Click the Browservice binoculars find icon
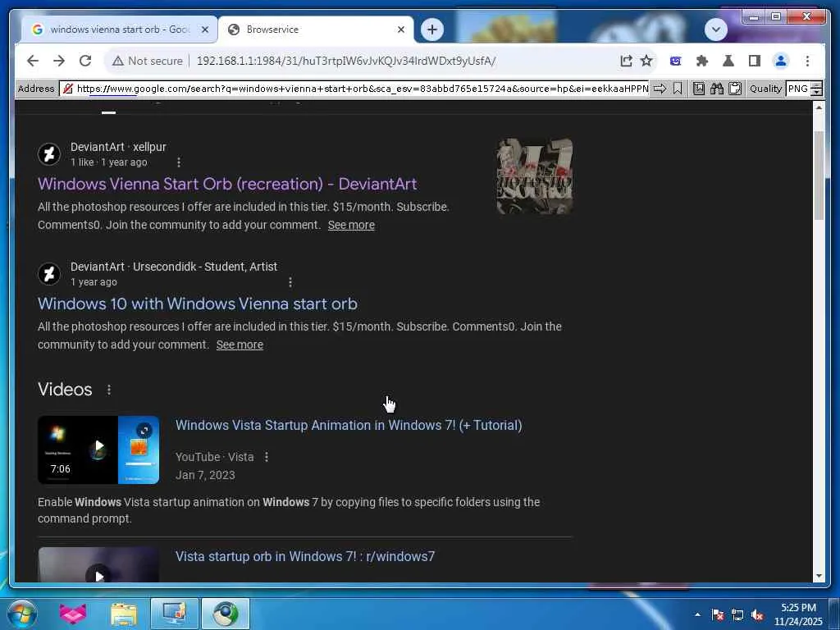This screenshot has height=630, width=840. pos(717,89)
